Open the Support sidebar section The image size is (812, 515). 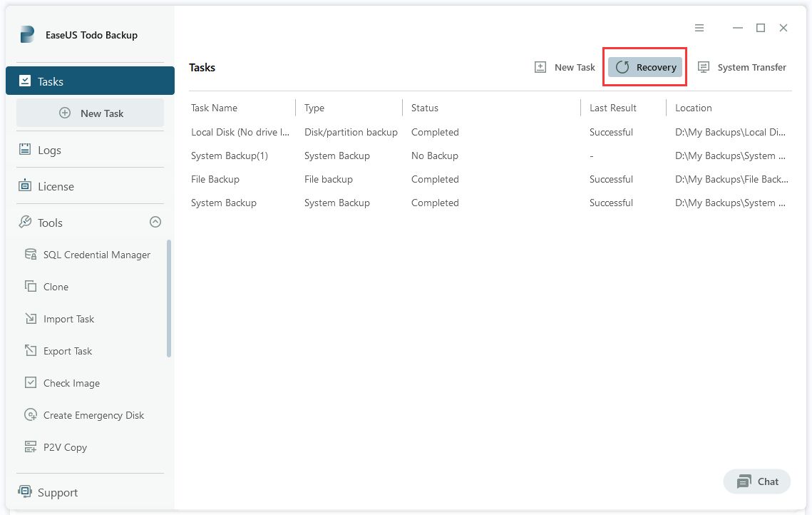click(x=57, y=492)
